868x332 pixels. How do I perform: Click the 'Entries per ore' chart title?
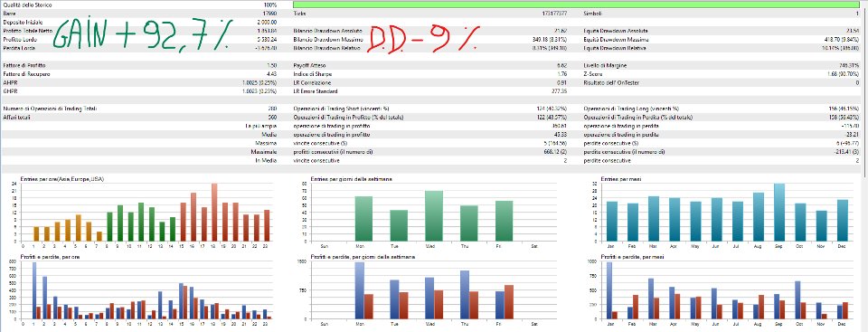pyautogui.click(x=62, y=179)
